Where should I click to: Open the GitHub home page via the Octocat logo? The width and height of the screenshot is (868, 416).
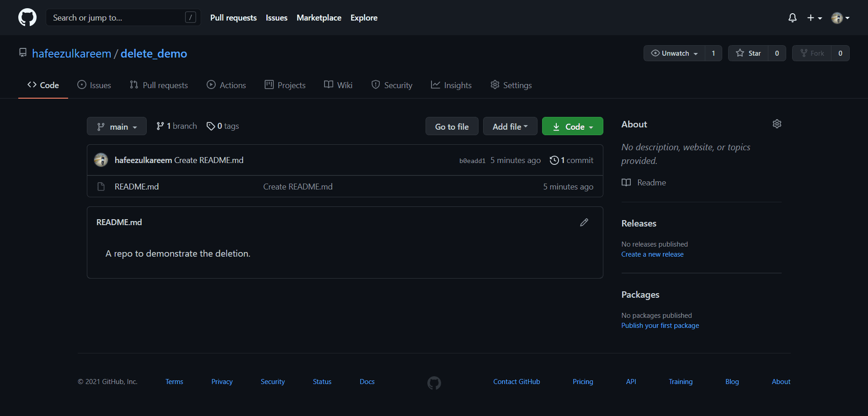pyautogui.click(x=27, y=17)
